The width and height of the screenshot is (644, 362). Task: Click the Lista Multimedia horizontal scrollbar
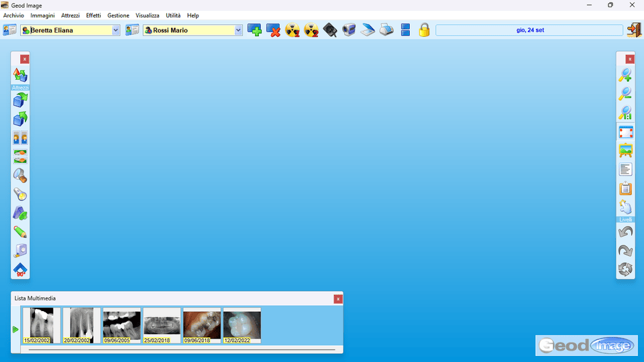pyautogui.click(x=182, y=350)
